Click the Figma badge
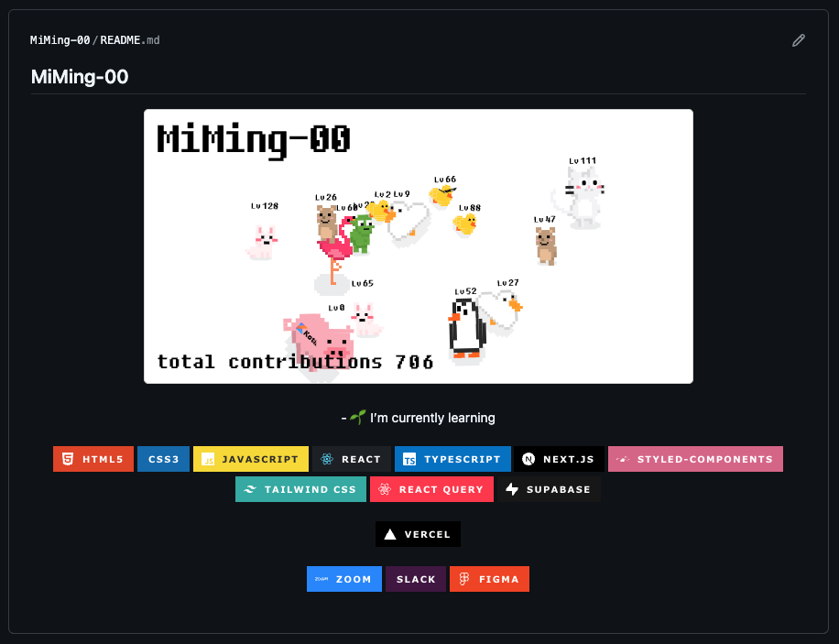The width and height of the screenshot is (839, 644). 490,579
